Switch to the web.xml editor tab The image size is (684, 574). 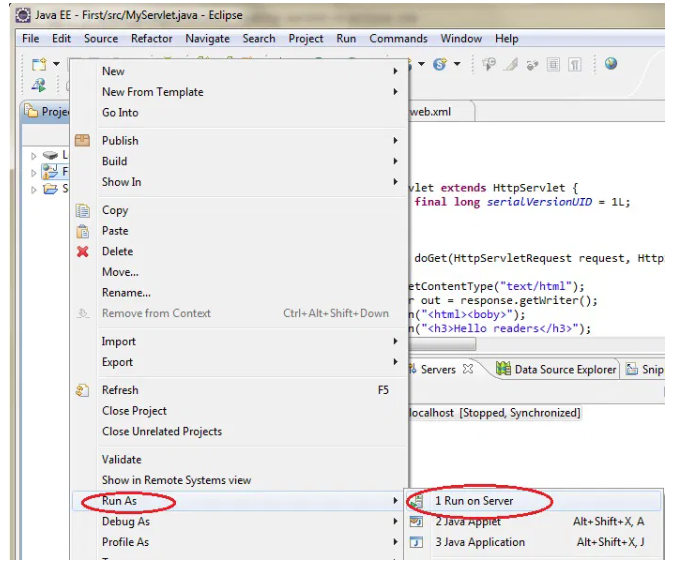[x=430, y=112]
